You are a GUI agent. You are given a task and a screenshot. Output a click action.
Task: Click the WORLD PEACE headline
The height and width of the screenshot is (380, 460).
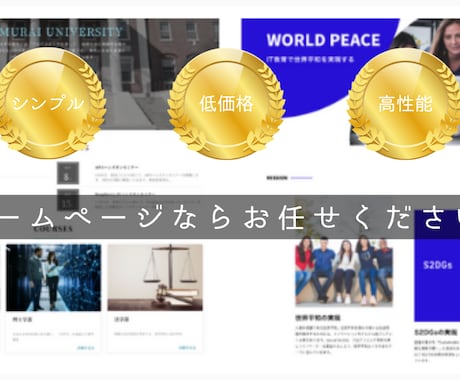click(323, 40)
